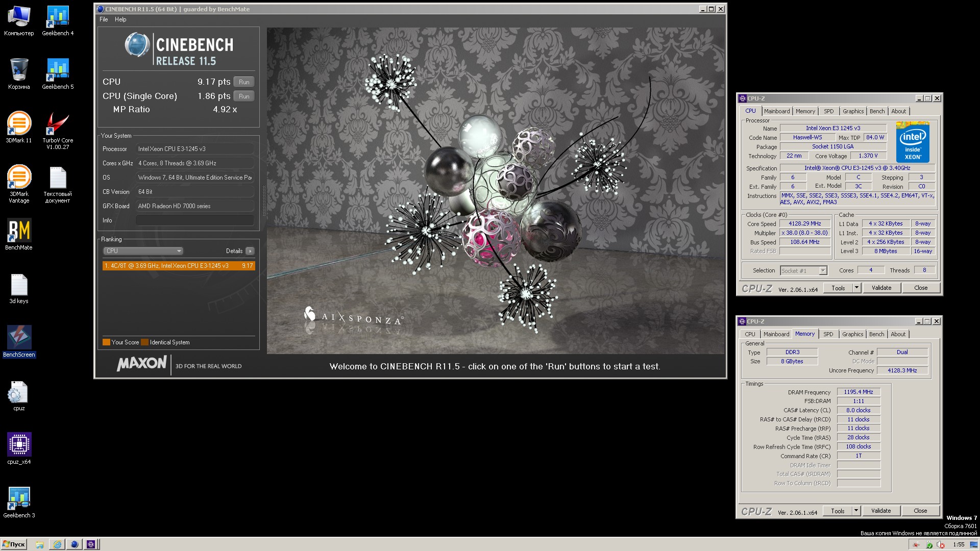The width and height of the screenshot is (980, 551).
Task: Select the Geekbench 3 desktop shortcut
Action: point(19,503)
